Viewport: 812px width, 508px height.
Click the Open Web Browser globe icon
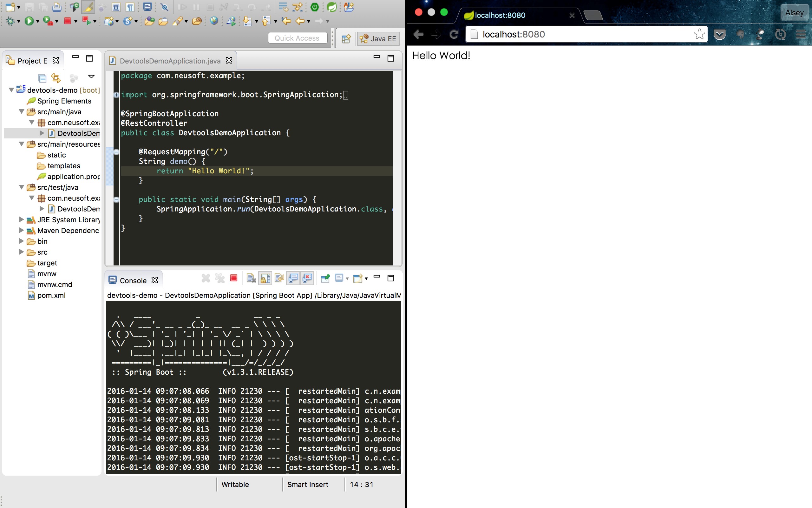coord(214,21)
